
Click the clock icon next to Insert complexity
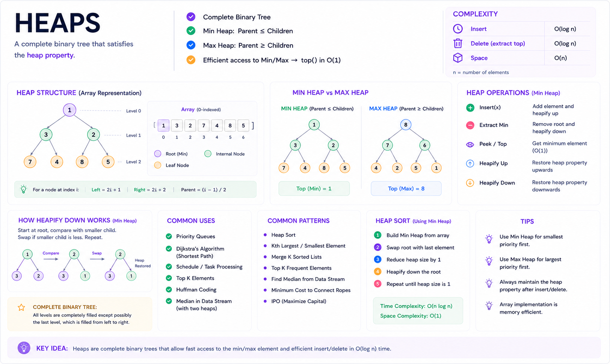(x=457, y=29)
